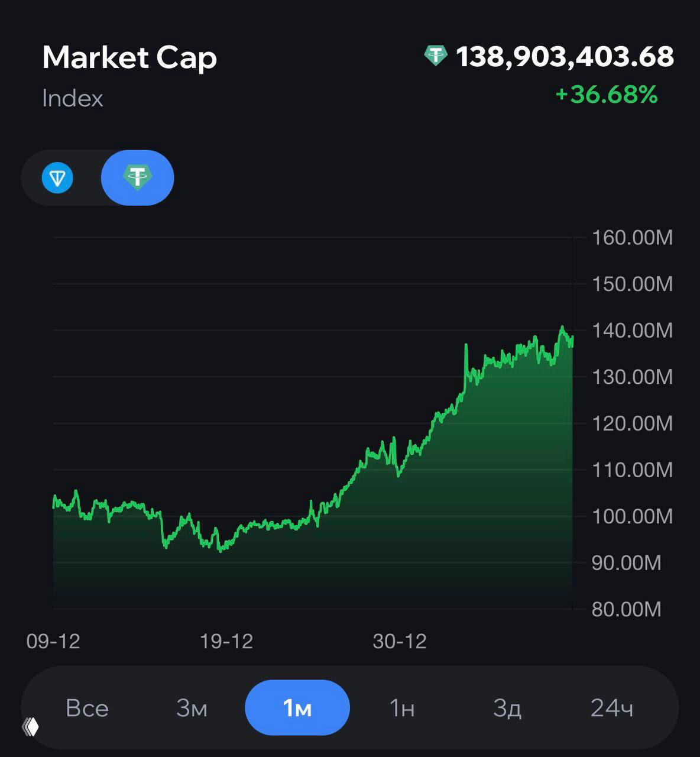This screenshot has width=700, height=757.
Task: Tap the +36.68% change percentage
Action: click(607, 95)
